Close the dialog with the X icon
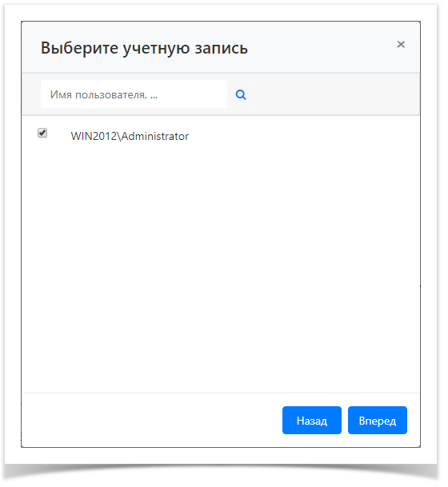448x487 pixels. pos(401,45)
